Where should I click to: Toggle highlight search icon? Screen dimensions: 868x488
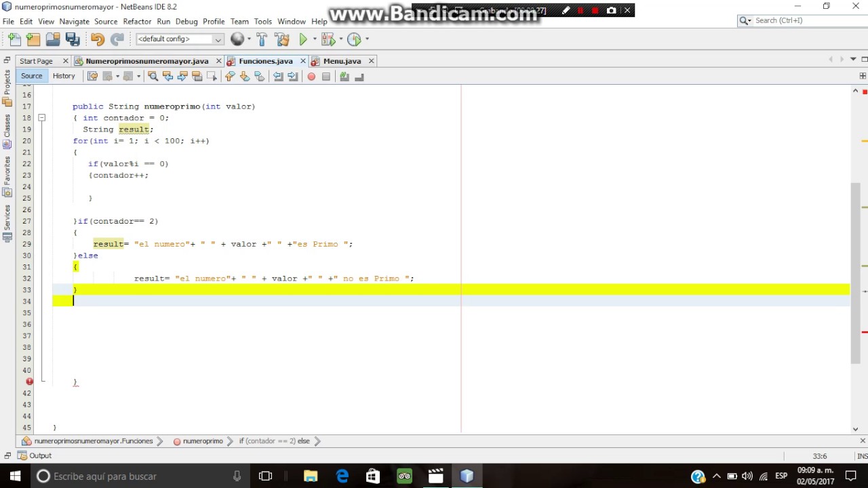coord(197,77)
